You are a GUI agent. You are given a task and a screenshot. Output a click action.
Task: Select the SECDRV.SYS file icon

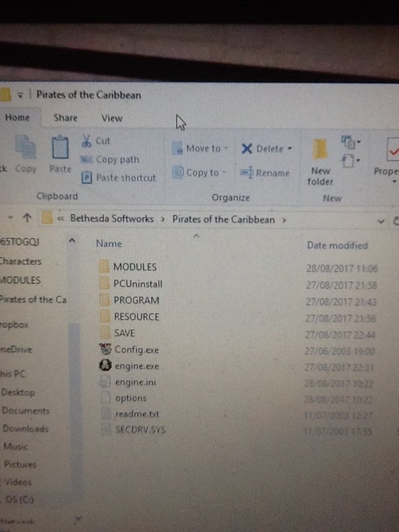click(x=106, y=429)
